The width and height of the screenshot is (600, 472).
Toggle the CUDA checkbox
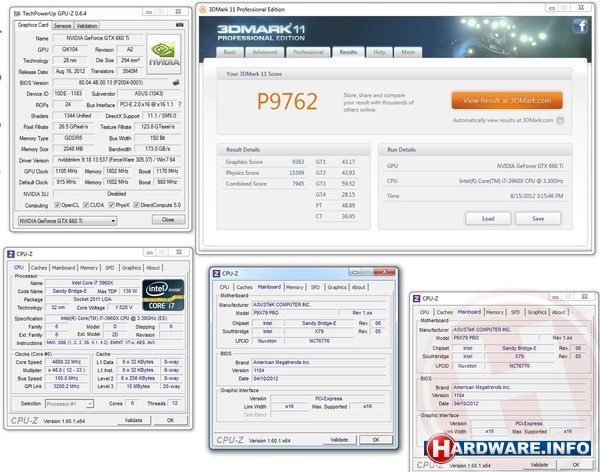pyautogui.click(x=86, y=205)
